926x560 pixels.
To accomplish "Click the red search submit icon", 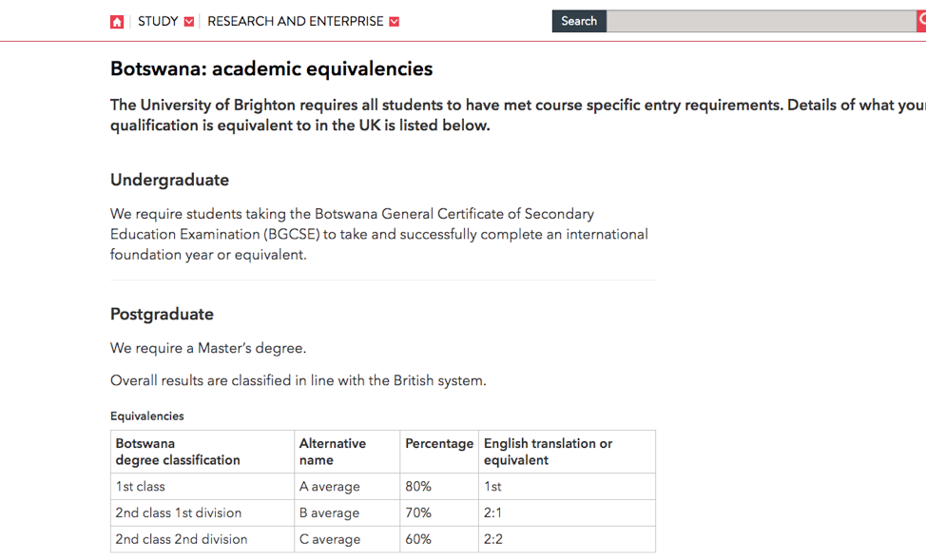I will coord(921,21).
